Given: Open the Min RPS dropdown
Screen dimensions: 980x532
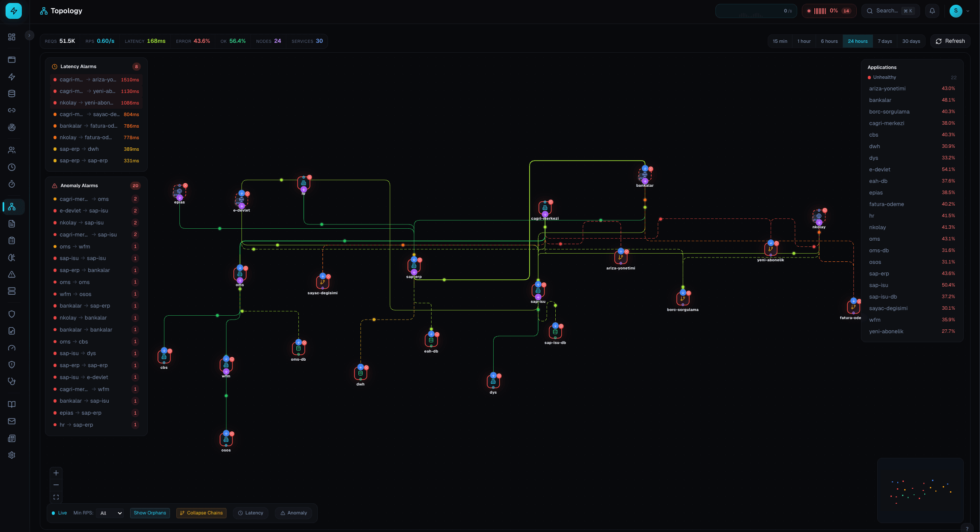Looking at the screenshot, I should point(110,513).
